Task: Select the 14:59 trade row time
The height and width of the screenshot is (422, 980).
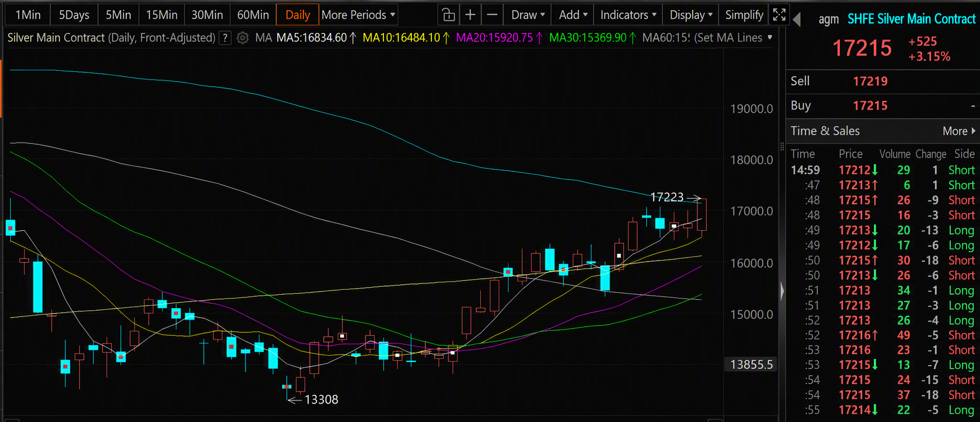Action: (x=805, y=170)
